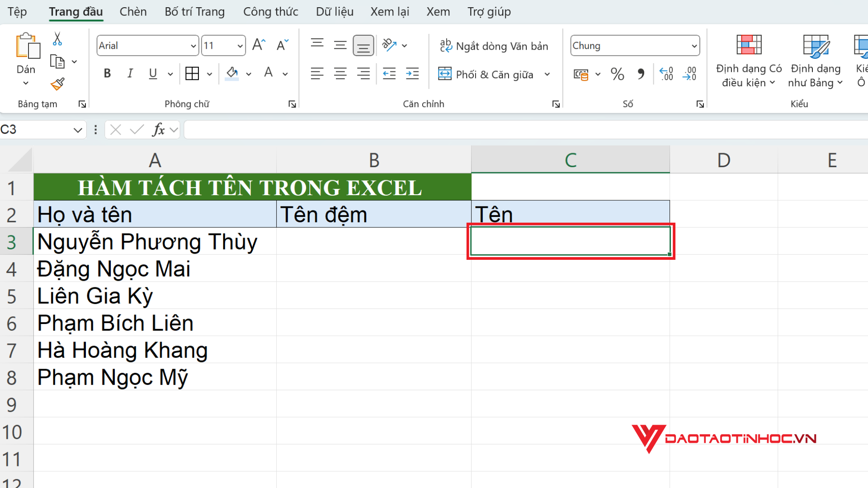The height and width of the screenshot is (488, 868).
Task: Open the font size 11 dropdown
Action: point(240,46)
